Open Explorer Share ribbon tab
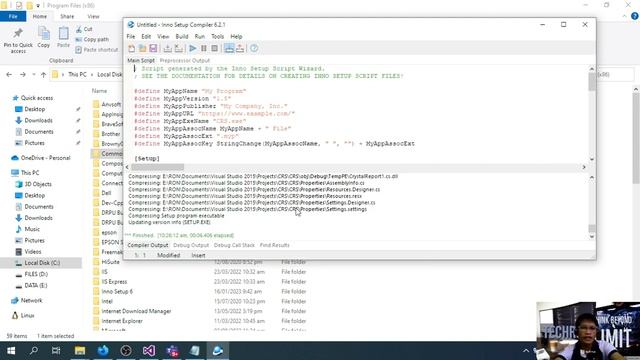The width and height of the screenshot is (640, 360). [67, 16]
